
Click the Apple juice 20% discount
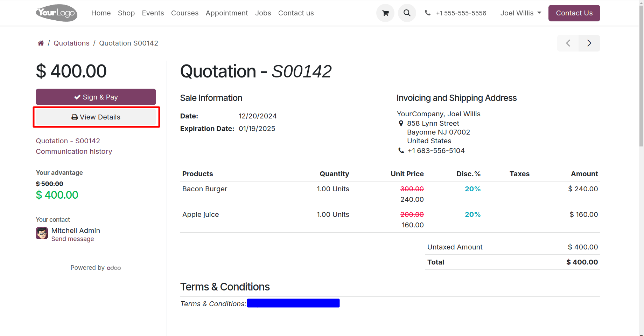[x=472, y=214]
